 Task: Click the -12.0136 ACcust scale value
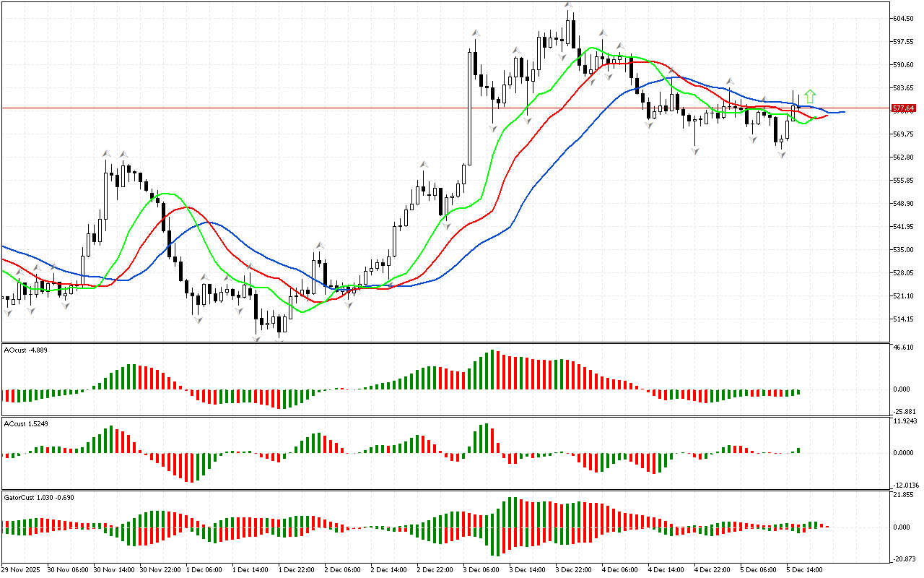pyautogui.click(x=905, y=485)
